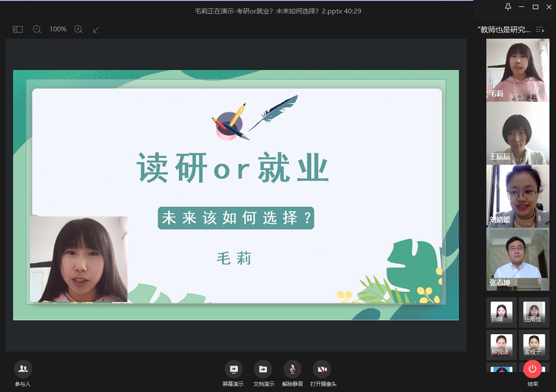
Task: Zoom out the presentation view
Action: [37, 29]
